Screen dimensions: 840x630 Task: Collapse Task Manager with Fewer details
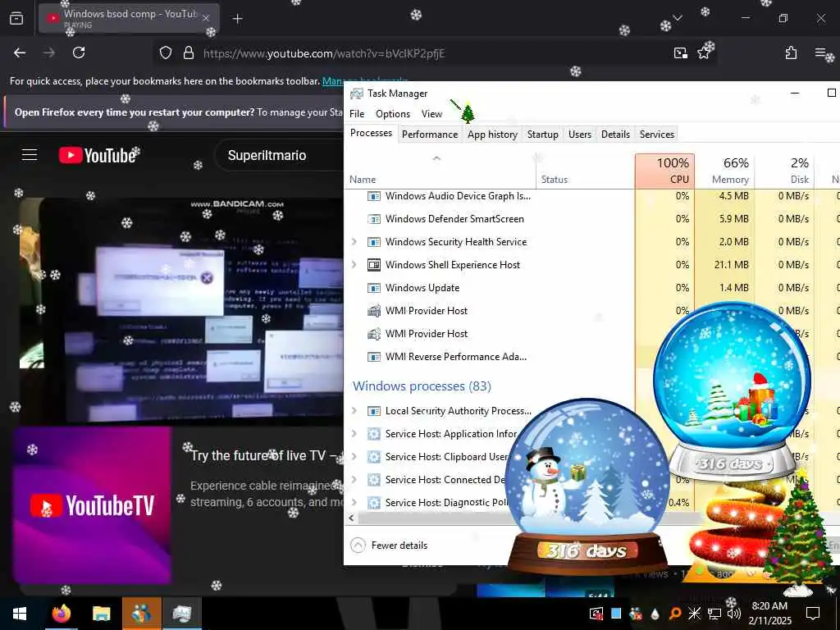(x=389, y=546)
